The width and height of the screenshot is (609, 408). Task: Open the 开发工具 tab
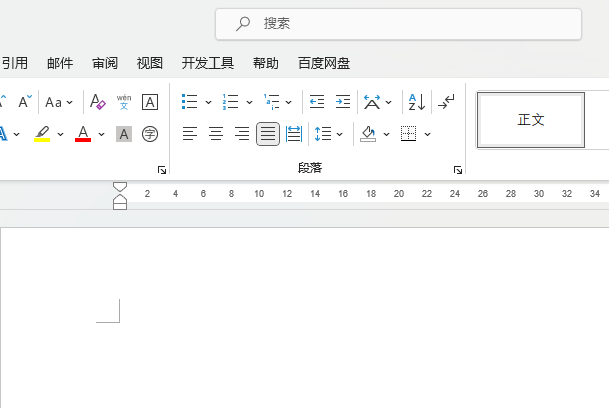pos(208,63)
